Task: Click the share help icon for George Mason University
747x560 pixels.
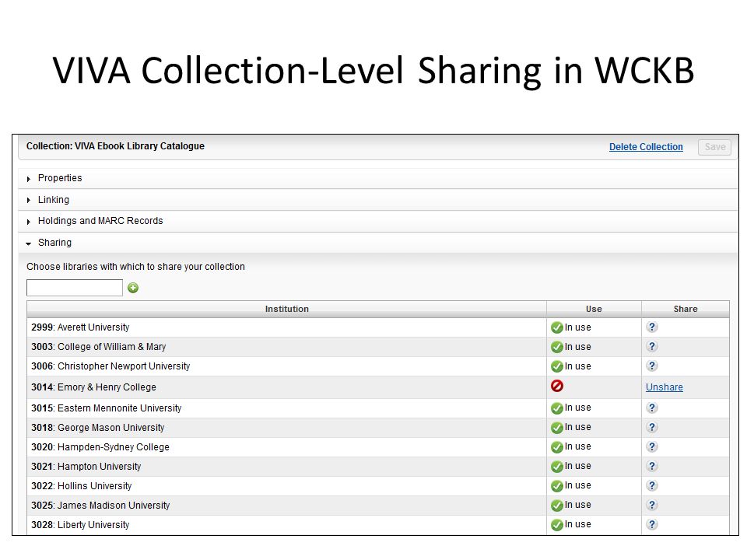Action: pyautogui.click(x=652, y=427)
